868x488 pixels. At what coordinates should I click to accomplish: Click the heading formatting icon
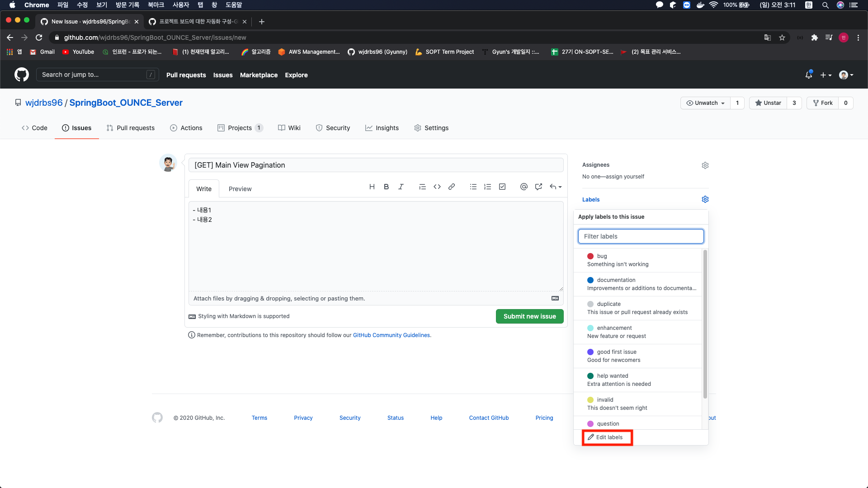coord(372,187)
